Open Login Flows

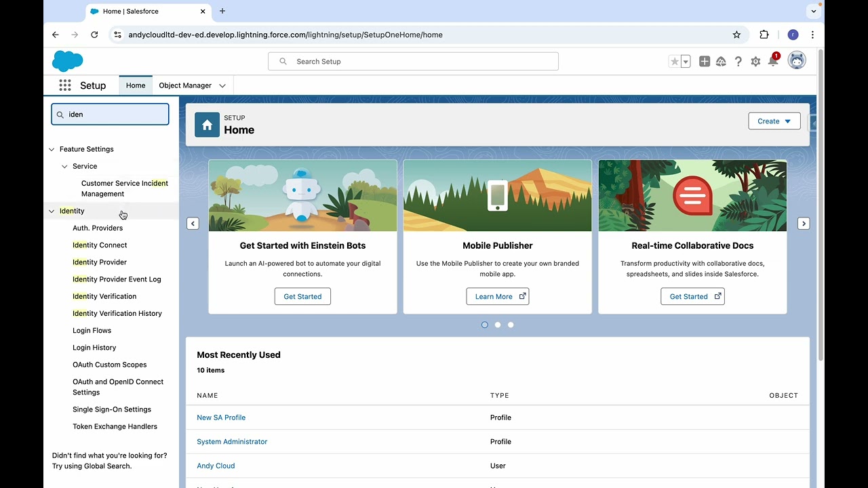pyautogui.click(x=92, y=331)
